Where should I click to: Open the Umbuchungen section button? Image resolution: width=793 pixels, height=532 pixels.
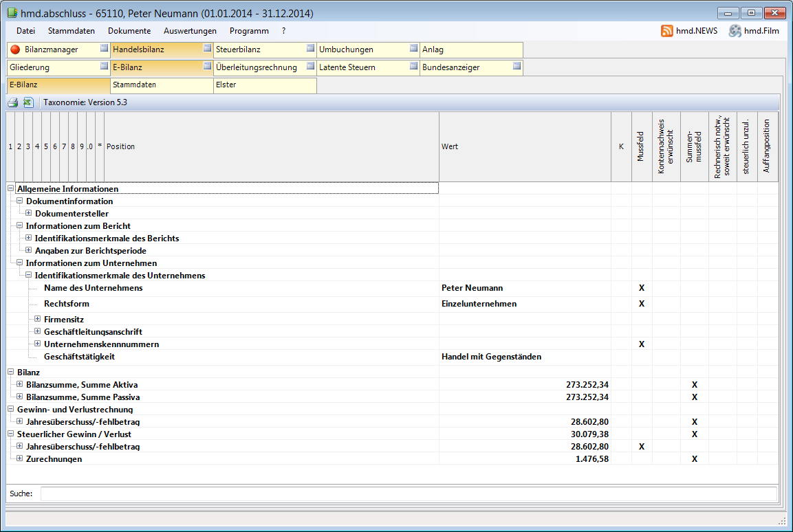point(361,49)
